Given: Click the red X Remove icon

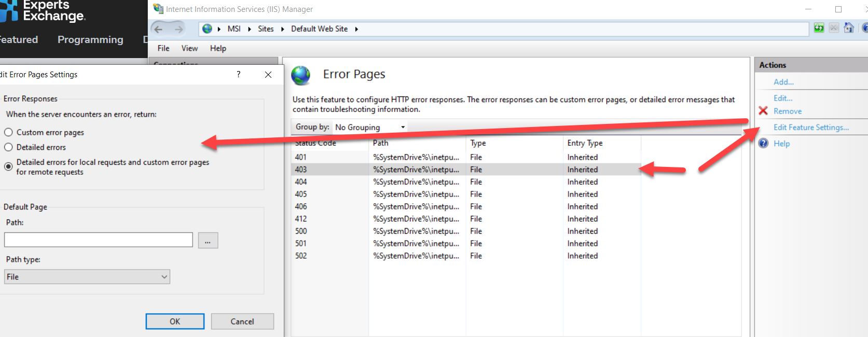Looking at the screenshot, I should point(763,111).
